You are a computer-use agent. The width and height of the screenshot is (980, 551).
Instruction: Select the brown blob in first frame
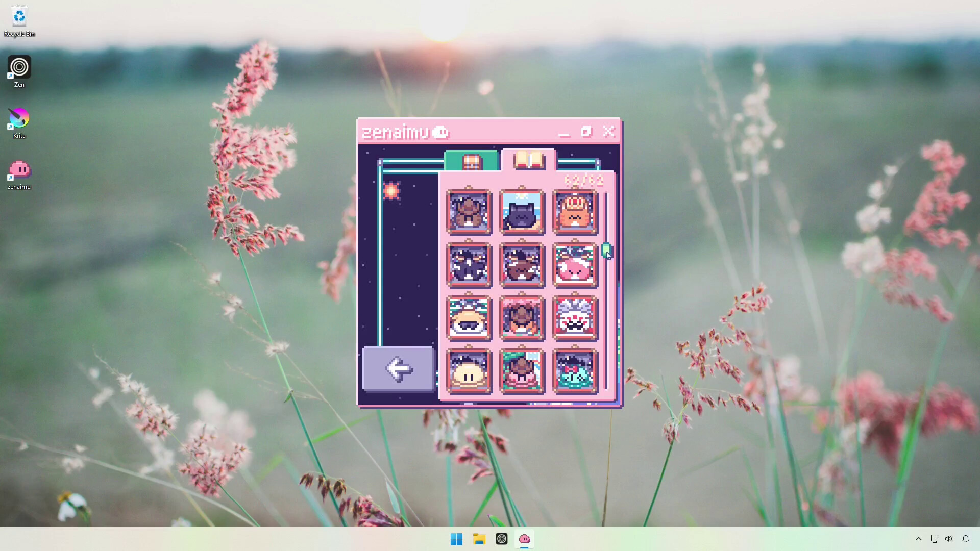click(469, 212)
